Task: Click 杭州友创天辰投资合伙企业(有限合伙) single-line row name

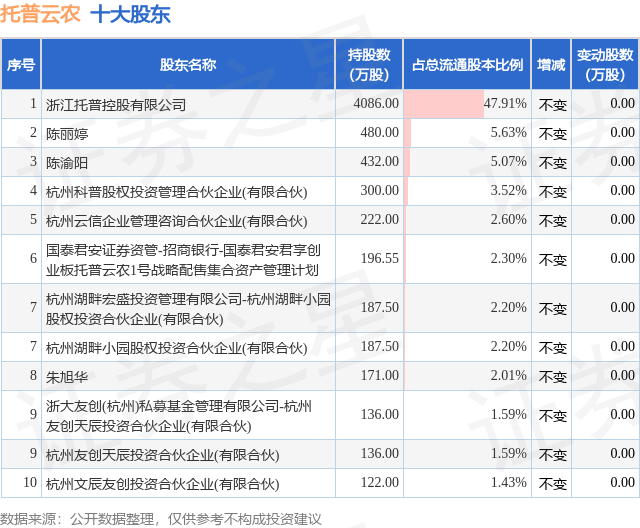Action: (x=162, y=455)
